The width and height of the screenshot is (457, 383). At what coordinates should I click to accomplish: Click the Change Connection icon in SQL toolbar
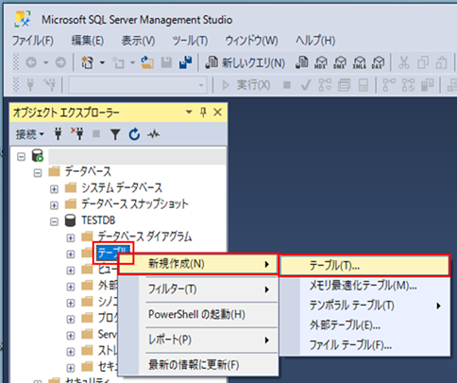(x=50, y=85)
